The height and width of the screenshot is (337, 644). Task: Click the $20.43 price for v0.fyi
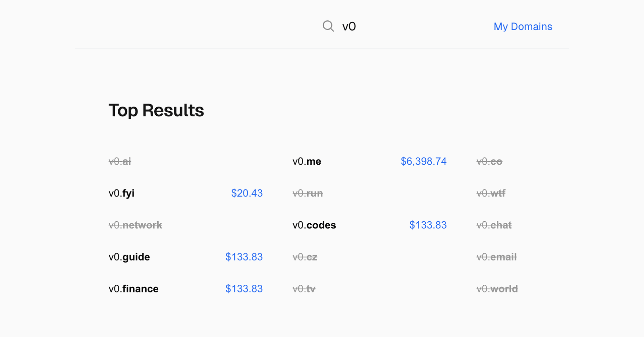[x=247, y=193]
